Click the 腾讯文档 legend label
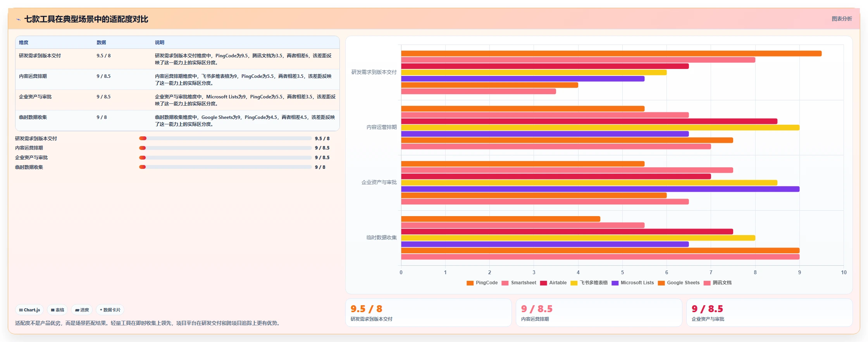Image resolution: width=868 pixels, height=342 pixels. [722, 283]
